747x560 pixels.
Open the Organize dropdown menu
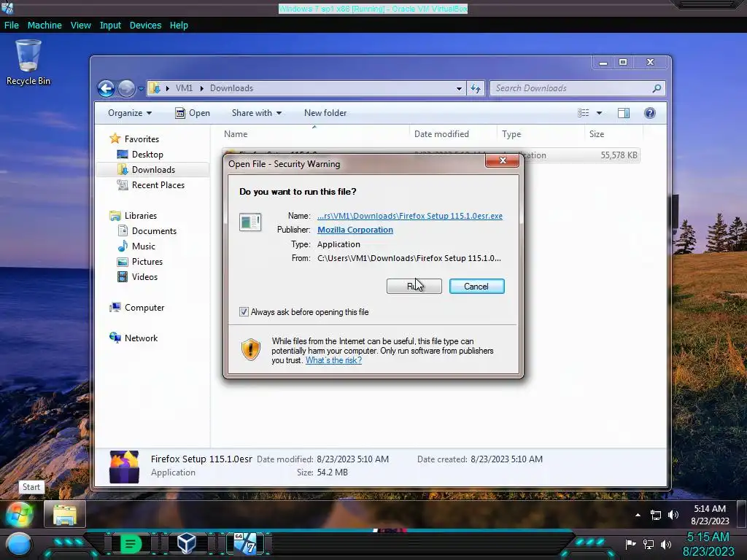tap(130, 113)
